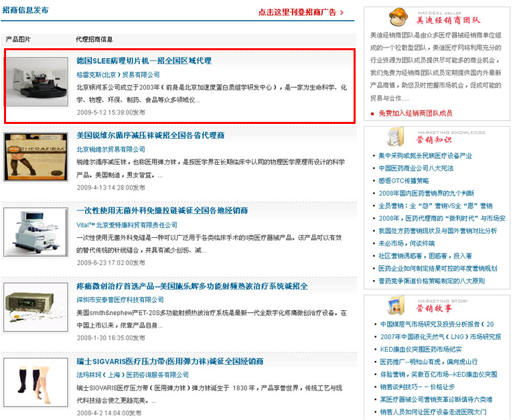Open article 体验营销,笑傲百亿市场
The width and height of the screenshot is (517, 420).
439,374
